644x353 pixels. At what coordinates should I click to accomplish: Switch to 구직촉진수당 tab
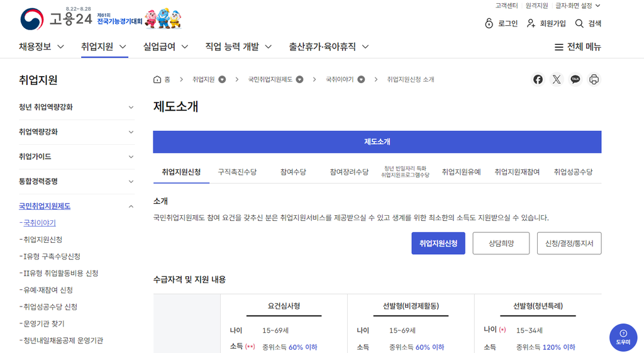tap(237, 172)
